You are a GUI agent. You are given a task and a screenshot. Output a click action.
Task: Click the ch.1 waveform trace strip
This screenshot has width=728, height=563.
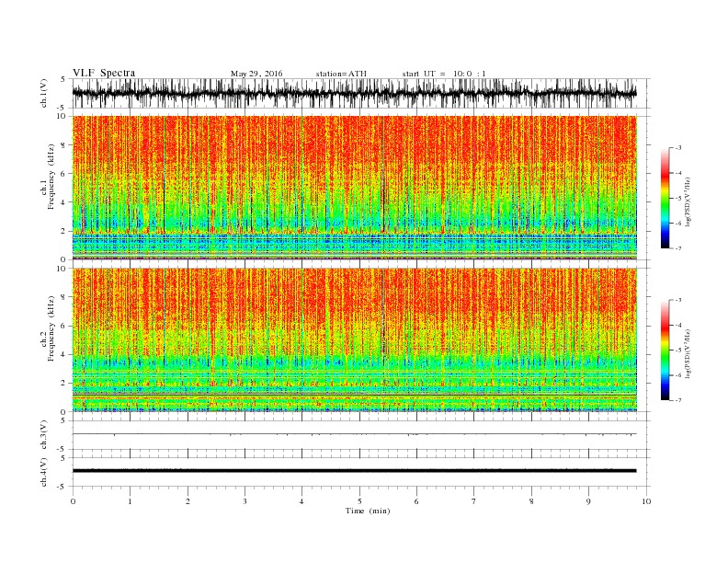point(354,93)
